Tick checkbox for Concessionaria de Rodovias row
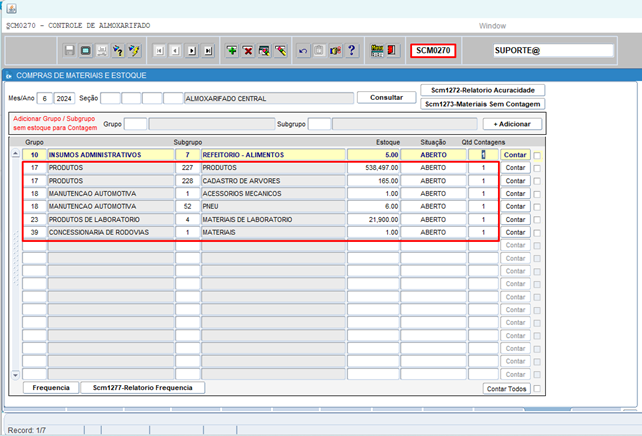 pyautogui.click(x=537, y=233)
